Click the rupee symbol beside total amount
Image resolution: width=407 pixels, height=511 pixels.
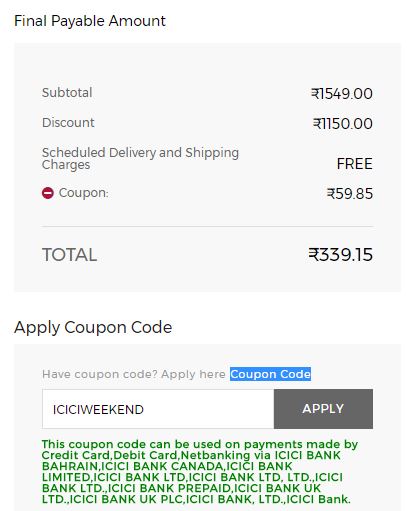pos(313,255)
